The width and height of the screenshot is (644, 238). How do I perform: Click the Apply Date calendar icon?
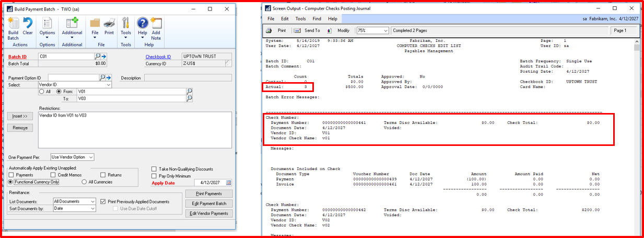[x=228, y=183]
